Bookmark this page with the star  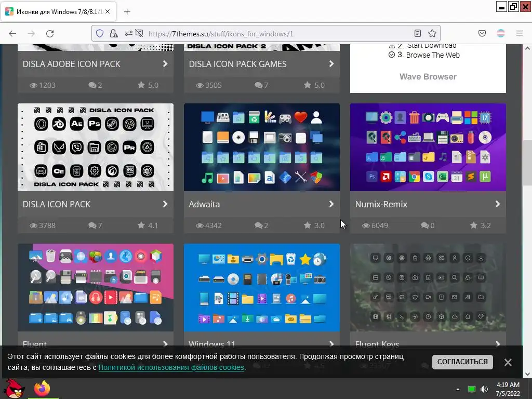(432, 33)
